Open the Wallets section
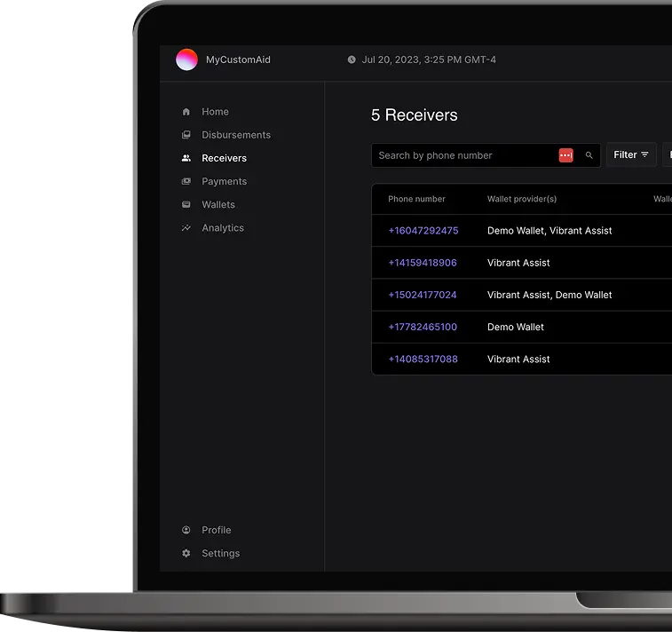The height and width of the screenshot is (632, 672). pos(218,204)
